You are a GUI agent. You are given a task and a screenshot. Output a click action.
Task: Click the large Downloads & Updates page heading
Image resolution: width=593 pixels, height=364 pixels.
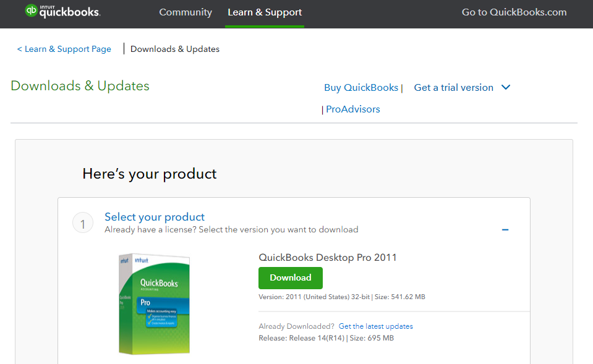[80, 86]
